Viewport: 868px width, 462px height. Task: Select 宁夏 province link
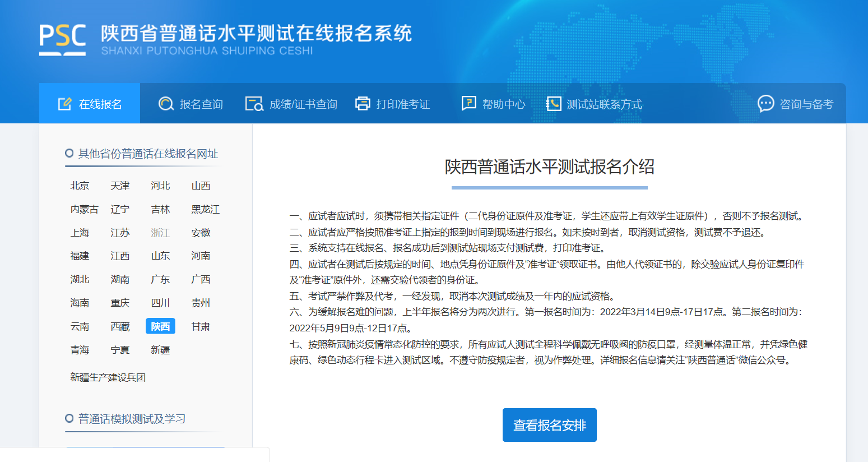(120, 350)
